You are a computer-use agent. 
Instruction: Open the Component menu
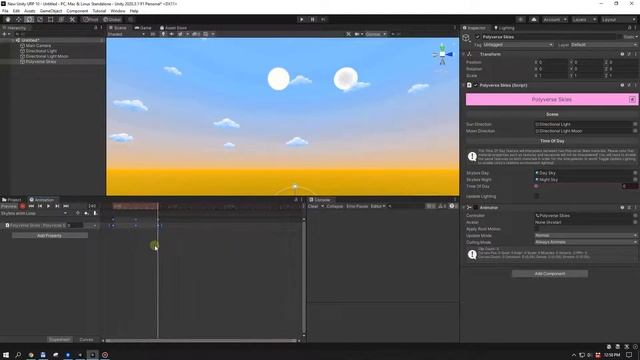tap(77, 11)
